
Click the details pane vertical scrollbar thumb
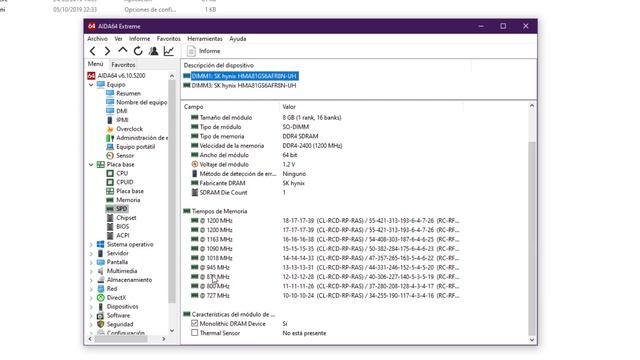pyautogui.click(x=532, y=238)
